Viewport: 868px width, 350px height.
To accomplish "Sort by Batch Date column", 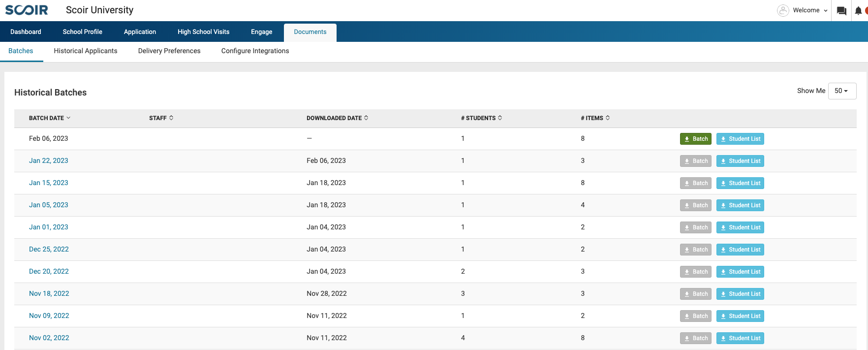I will pyautogui.click(x=50, y=118).
